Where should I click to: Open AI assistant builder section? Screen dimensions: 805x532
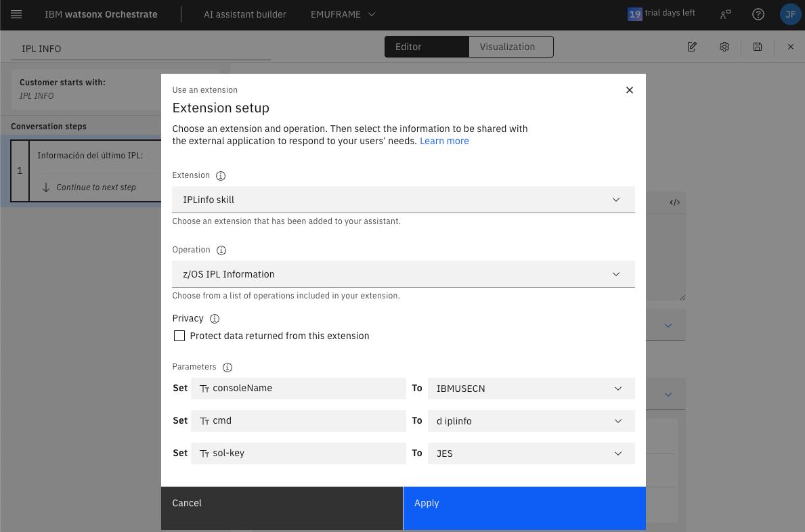[x=245, y=14]
